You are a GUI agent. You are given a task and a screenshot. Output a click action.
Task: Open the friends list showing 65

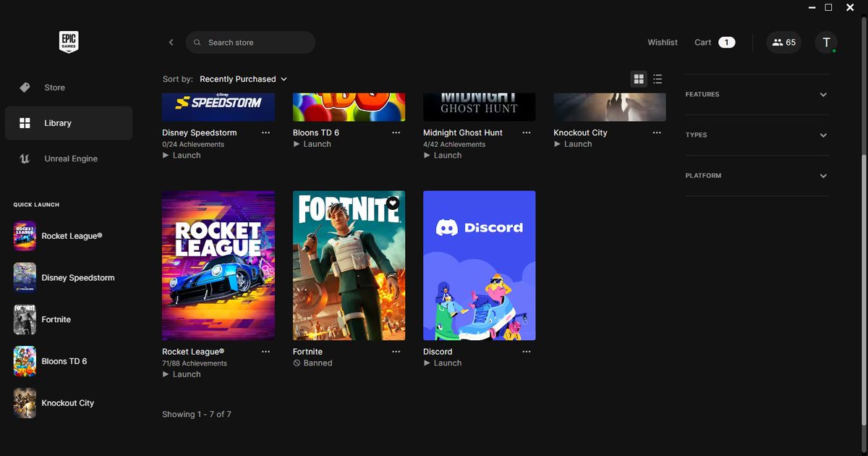pos(784,43)
